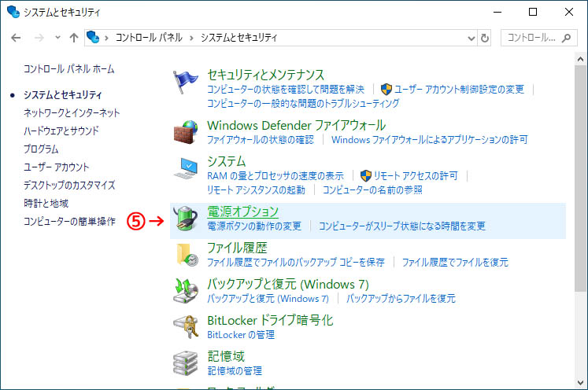Screen dimensions: 588x390
Task: Open BitLocker の管理 link
Action: (241, 334)
